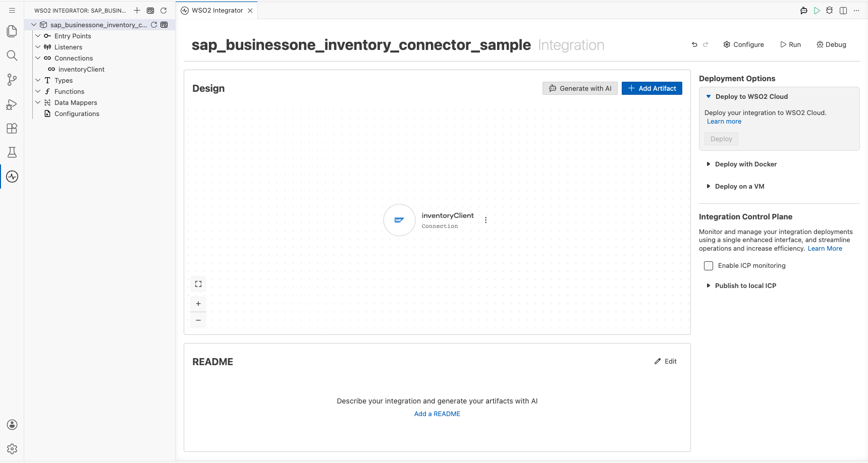Image resolution: width=868 pixels, height=463 pixels.
Task: Collapse the Deploy to WSO2 Cloud section
Action: coord(747,96)
